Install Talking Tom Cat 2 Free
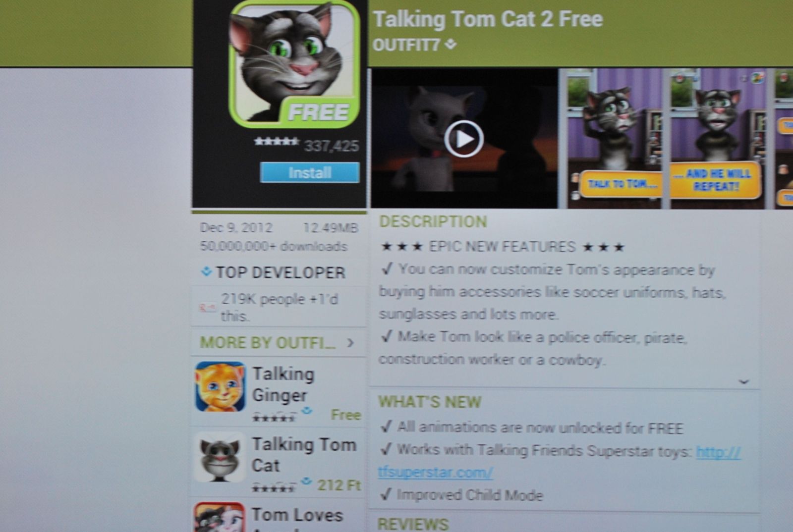 pyautogui.click(x=310, y=172)
